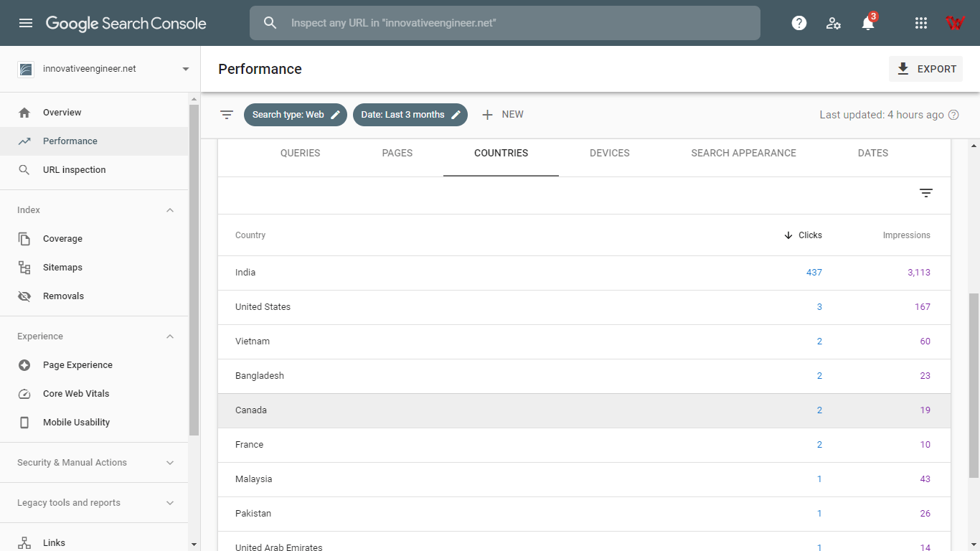Go to the Sitemaps page
Image resolution: width=980 pixels, height=551 pixels.
94,268
